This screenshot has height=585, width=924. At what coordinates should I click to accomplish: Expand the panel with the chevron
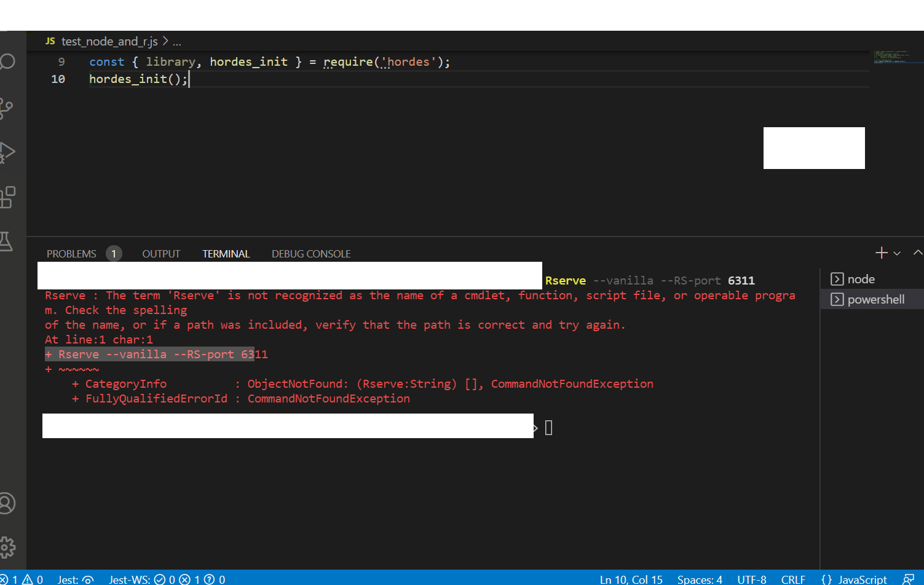[918, 253]
